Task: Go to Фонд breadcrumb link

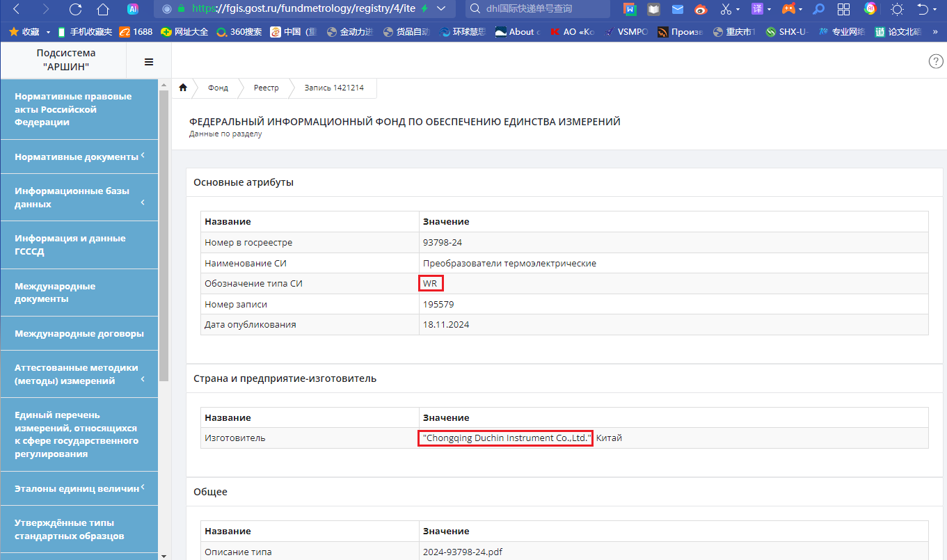Action: coord(218,88)
